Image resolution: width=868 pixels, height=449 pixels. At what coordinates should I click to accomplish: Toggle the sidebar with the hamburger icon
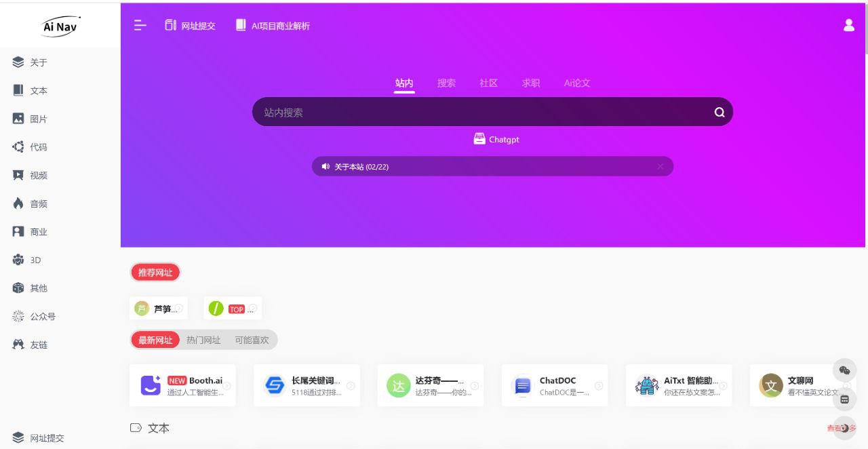pyautogui.click(x=140, y=25)
